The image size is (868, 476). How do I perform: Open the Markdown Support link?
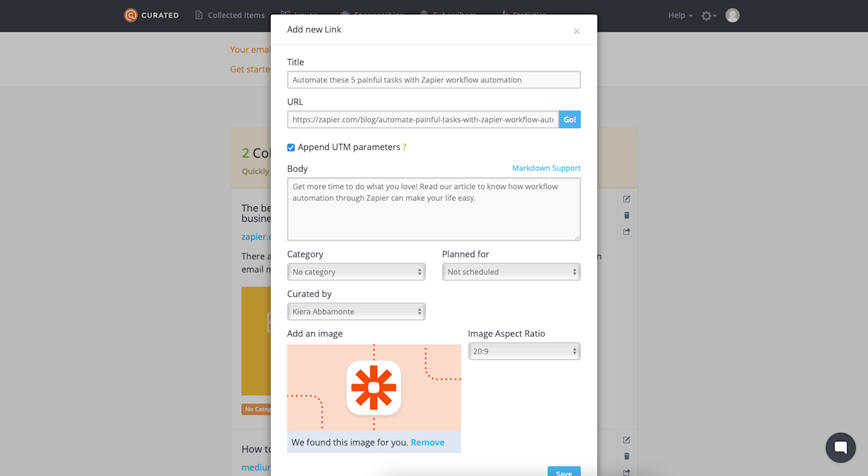546,168
